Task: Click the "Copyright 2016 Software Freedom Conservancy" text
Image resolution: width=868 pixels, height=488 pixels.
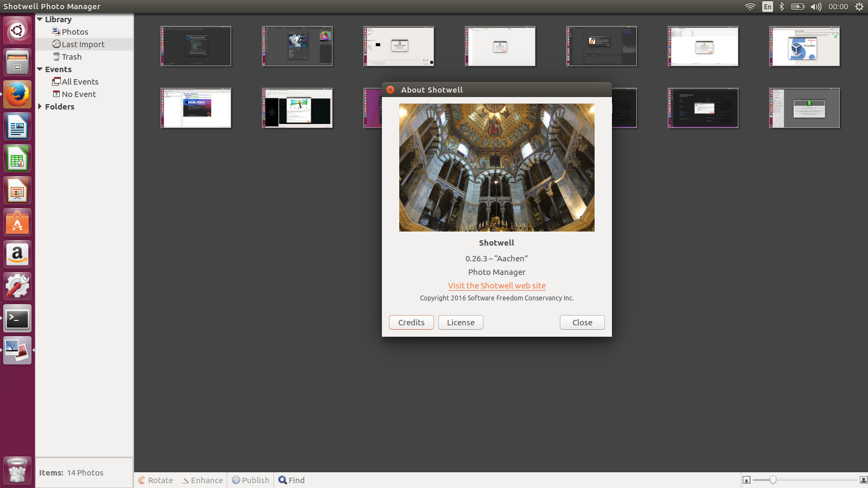Action: coord(497,298)
